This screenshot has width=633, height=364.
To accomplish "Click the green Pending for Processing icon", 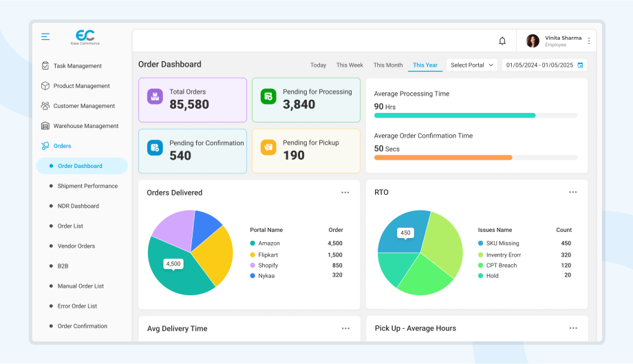I will click(268, 96).
